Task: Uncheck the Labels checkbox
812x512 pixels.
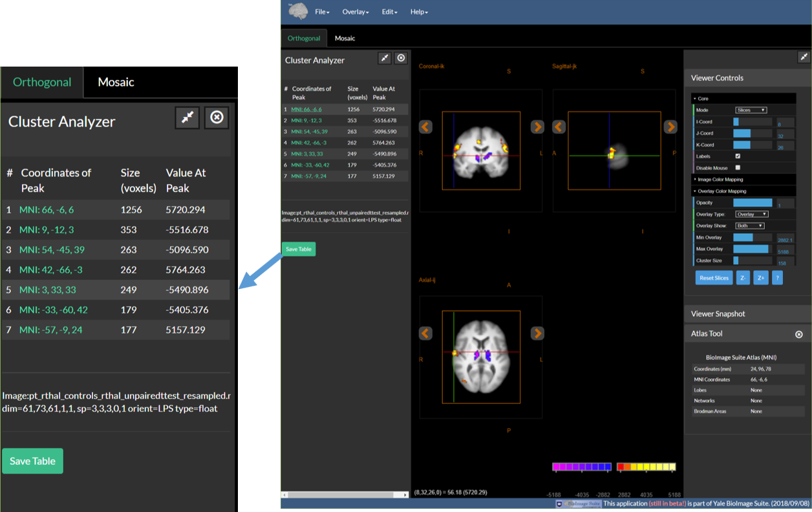Action: (738, 156)
